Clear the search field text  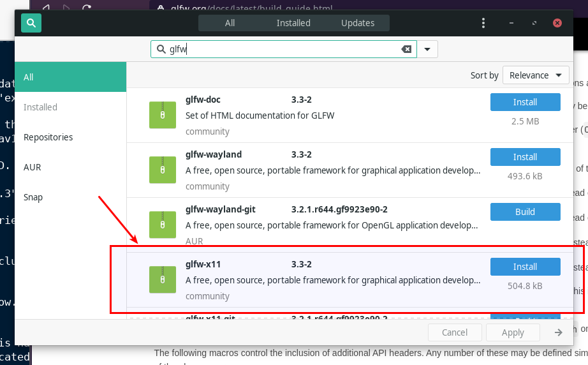[406, 49]
